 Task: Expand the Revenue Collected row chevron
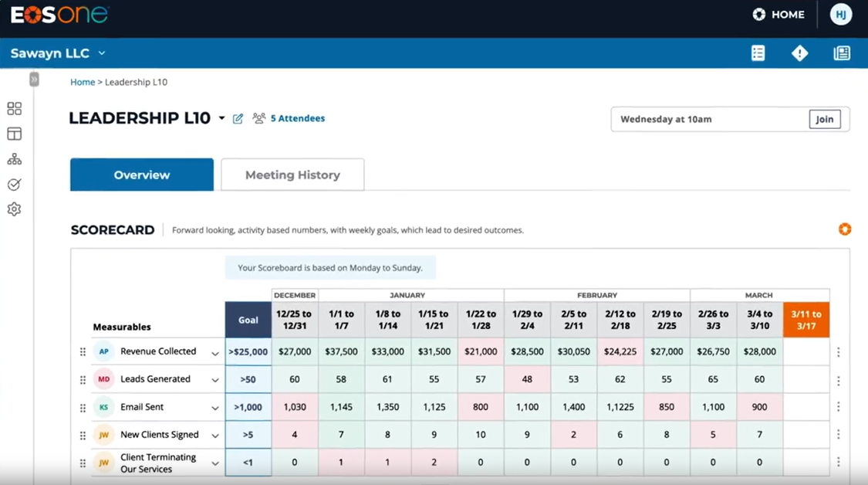214,352
